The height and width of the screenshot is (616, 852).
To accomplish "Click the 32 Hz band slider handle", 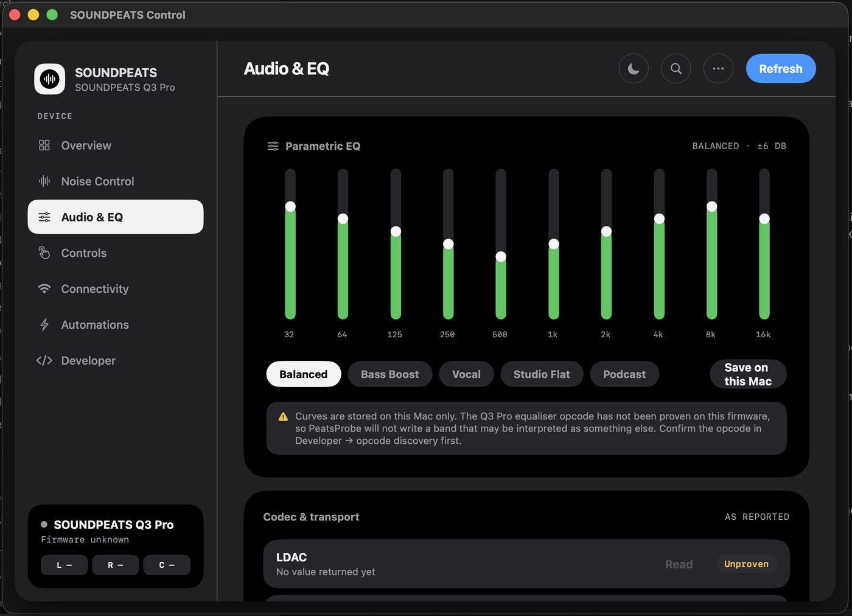I will pos(290,206).
